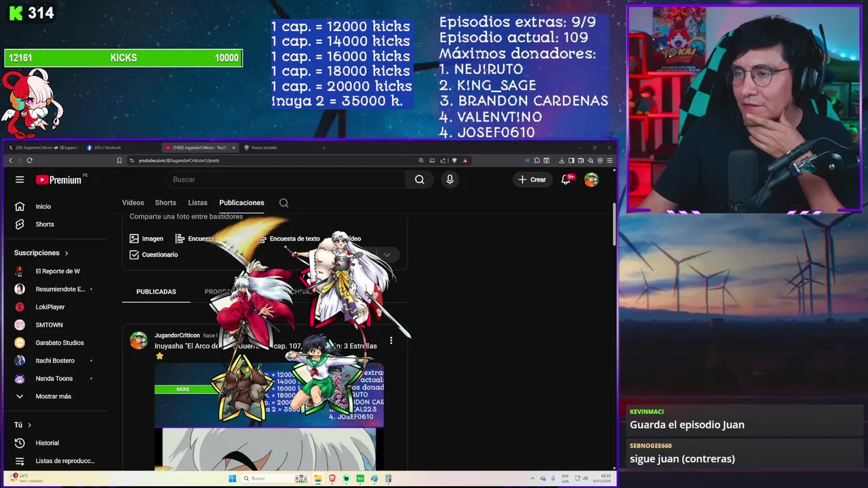Add an Encuesta de texto

pyautogui.click(x=290, y=239)
